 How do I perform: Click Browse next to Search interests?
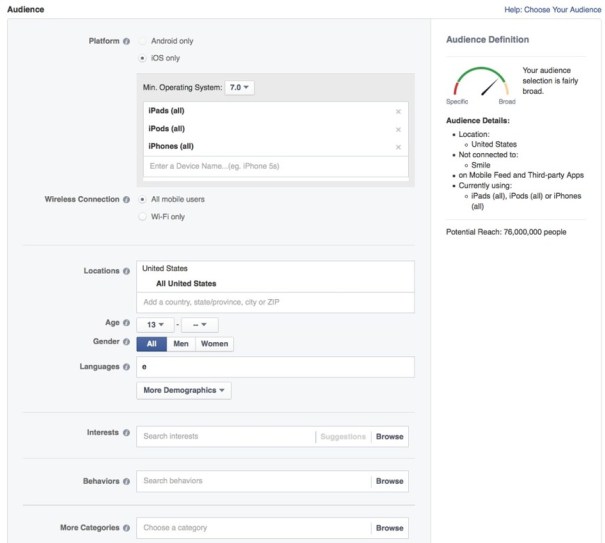[x=389, y=437]
